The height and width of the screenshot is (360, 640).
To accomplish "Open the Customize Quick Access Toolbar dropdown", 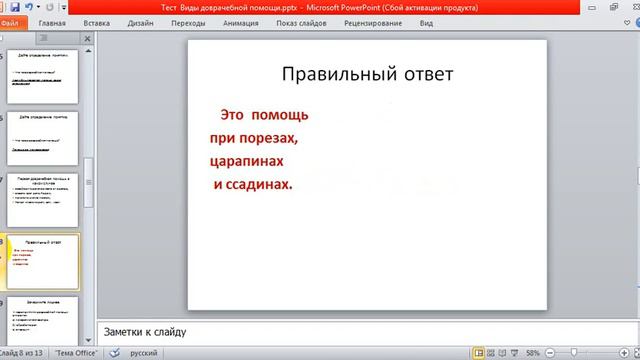I will pos(64,7).
